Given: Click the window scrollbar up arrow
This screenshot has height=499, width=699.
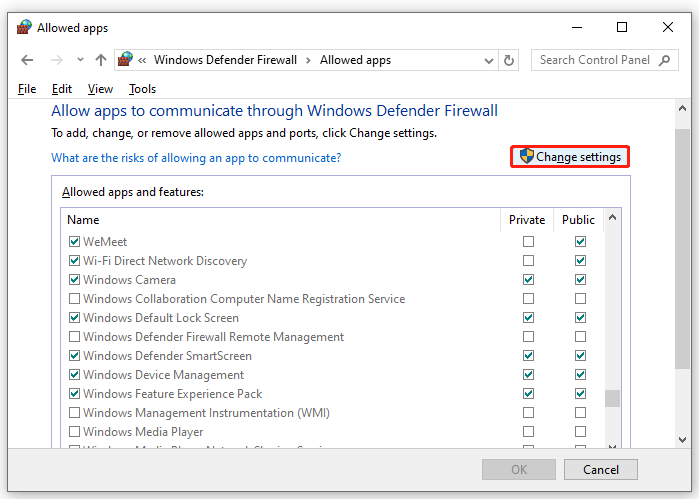Looking at the screenshot, I should [x=682, y=108].
